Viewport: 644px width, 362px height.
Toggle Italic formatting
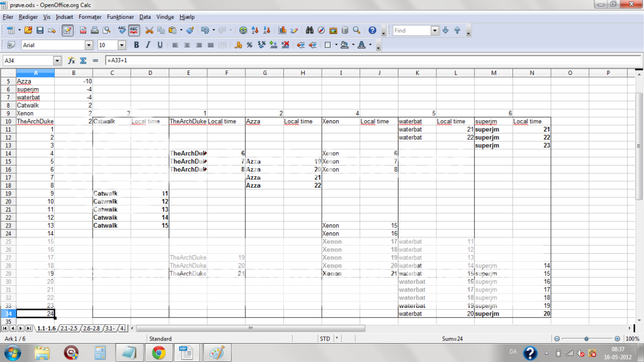click(148, 45)
